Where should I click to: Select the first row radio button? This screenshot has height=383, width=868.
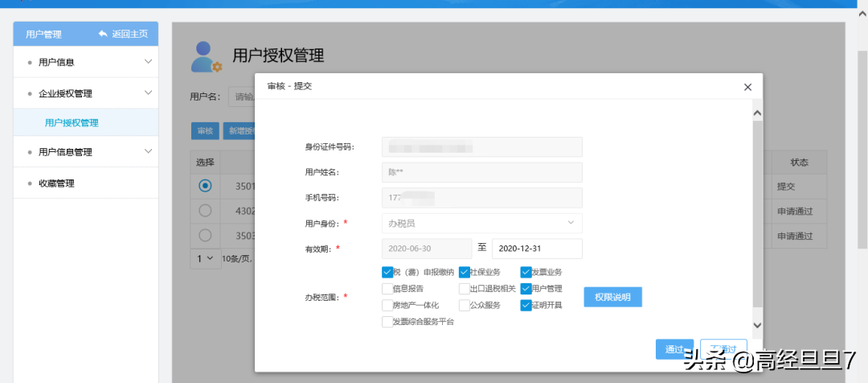(206, 186)
